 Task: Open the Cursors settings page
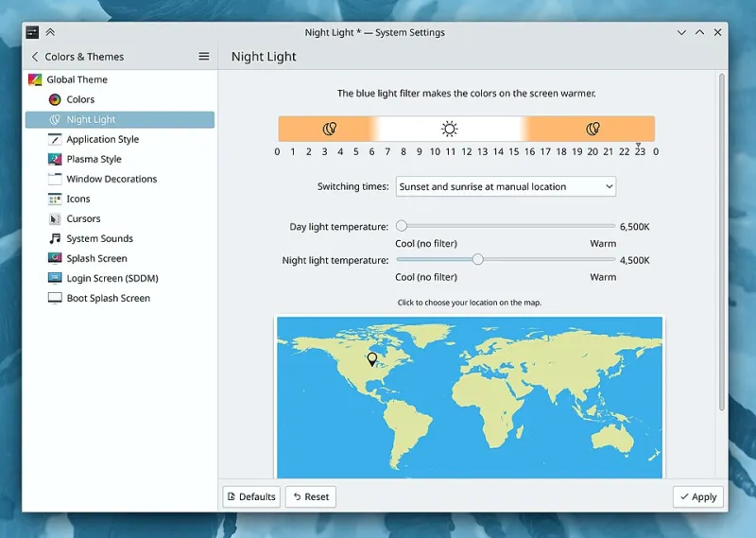(x=120, y=218)
